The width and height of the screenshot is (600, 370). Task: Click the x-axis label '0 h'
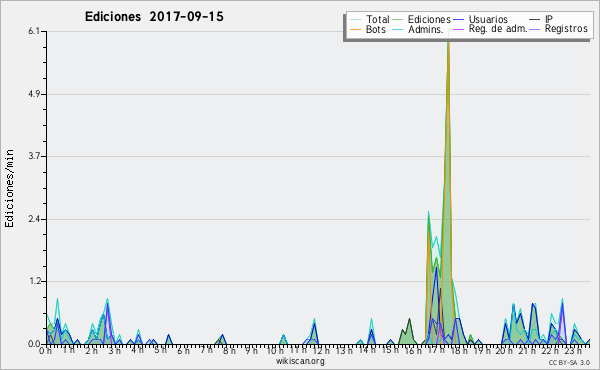45,351
